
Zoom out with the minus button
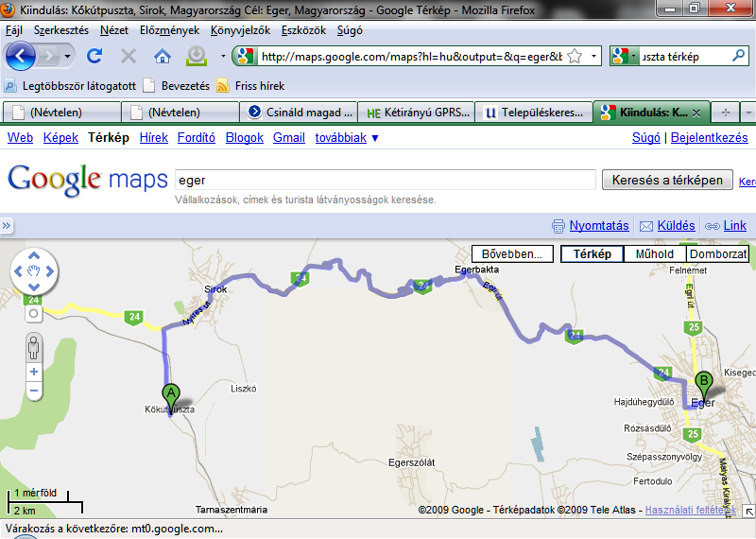pos(34,391)
